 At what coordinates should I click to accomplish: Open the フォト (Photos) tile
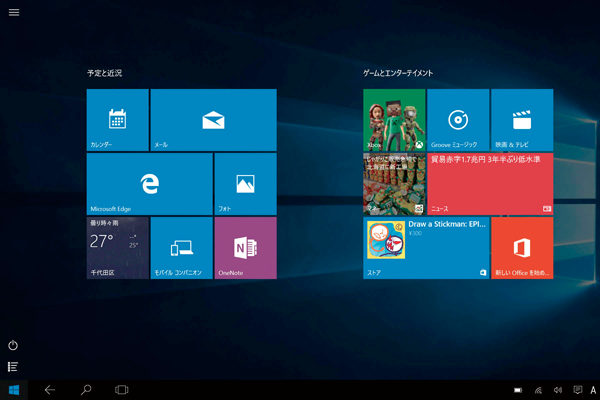(246, 184)
